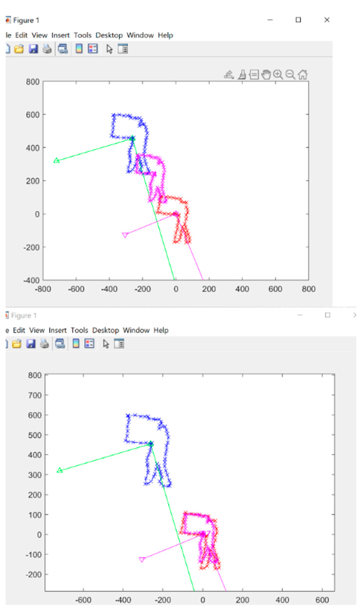Viewport: 364px width, 614px height.
Task: Open Window menu in upper Figure 1 window
Action: 140,35
